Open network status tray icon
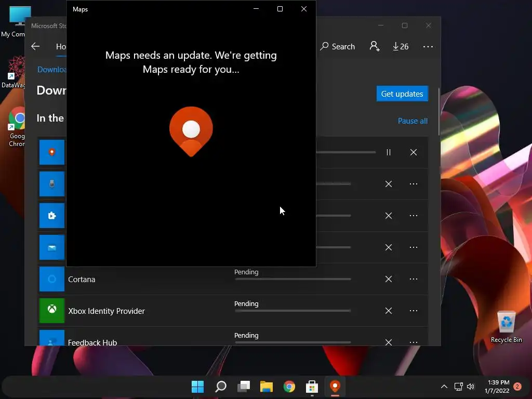Image resolution: width=532 pixels, height=399 pixels. tap(458, 387)
